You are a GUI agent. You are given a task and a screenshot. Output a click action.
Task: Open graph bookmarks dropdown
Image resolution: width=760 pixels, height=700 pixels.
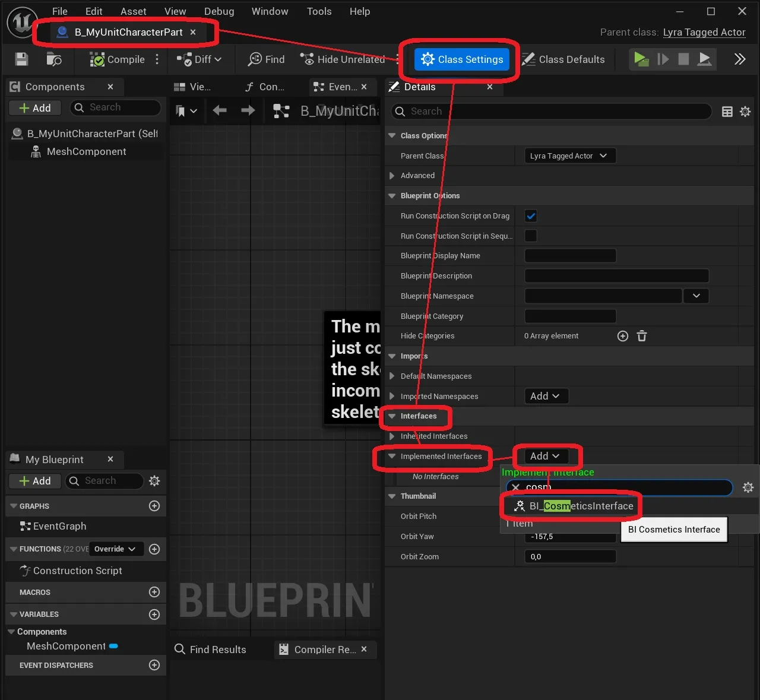(x=186, y=110)
